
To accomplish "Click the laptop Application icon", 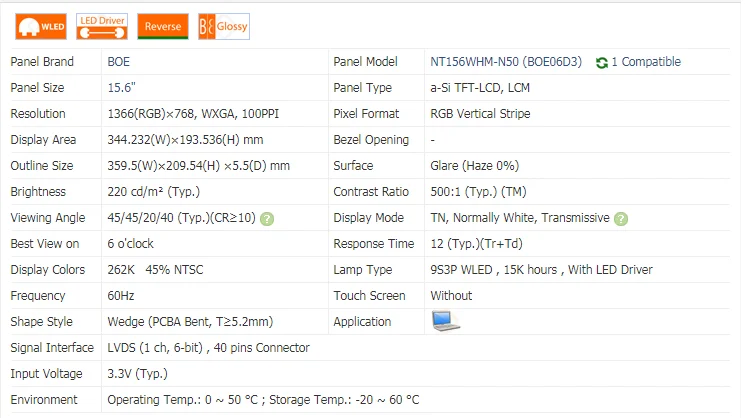I will click(445, 321).
